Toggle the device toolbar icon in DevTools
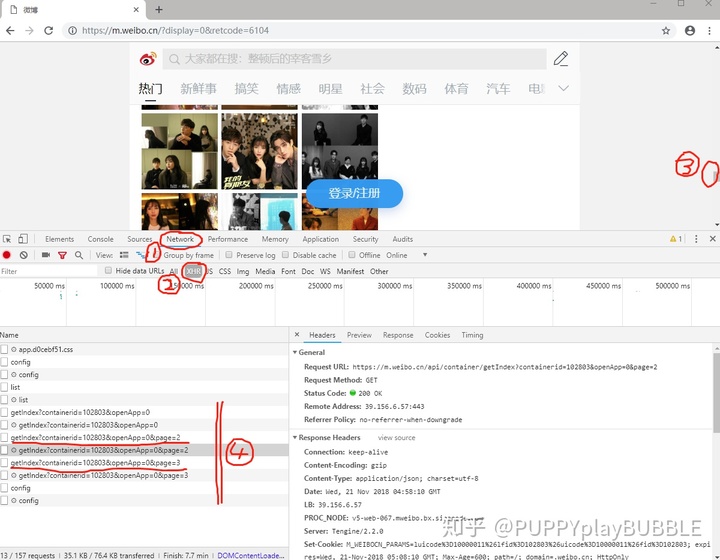 point(22,239)
